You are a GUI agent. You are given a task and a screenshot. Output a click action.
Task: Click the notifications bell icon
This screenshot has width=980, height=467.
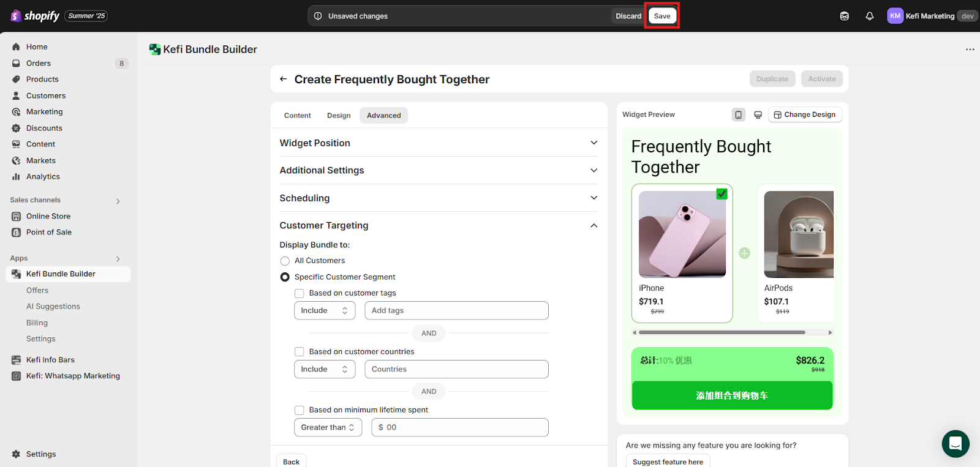[869, 16]
